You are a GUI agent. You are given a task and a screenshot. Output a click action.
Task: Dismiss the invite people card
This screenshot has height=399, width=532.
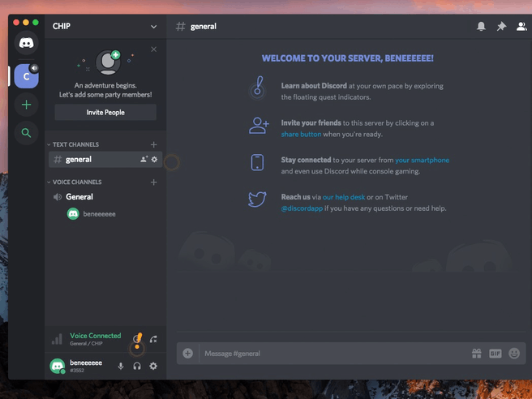tap(154, 49)
